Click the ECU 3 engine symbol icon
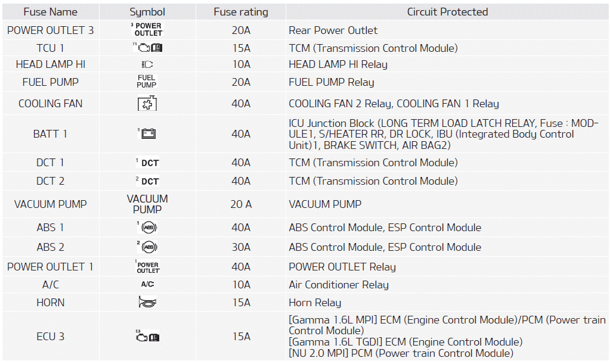 click(147, 337)
